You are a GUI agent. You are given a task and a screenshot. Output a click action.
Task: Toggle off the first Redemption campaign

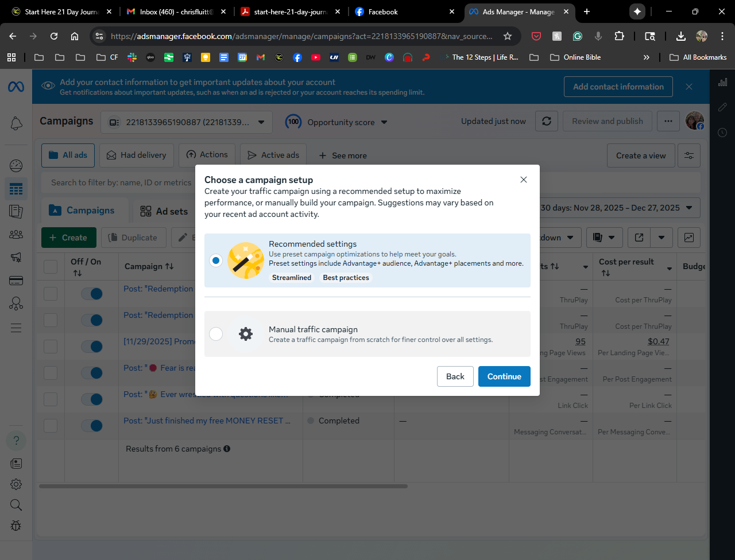[x=92, y=294]
